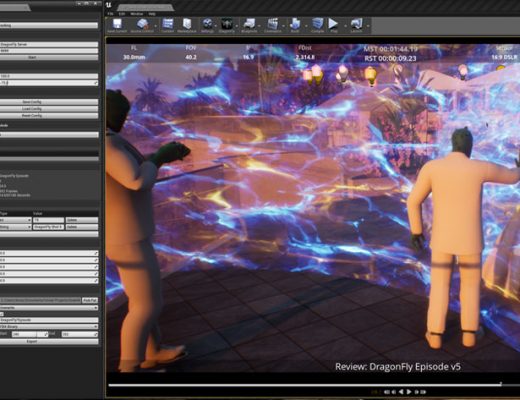The height and width of the screenshot is (400, 520).
Task: Expand the Settings dropdown arrow
Action: click(x=215, y=26)
